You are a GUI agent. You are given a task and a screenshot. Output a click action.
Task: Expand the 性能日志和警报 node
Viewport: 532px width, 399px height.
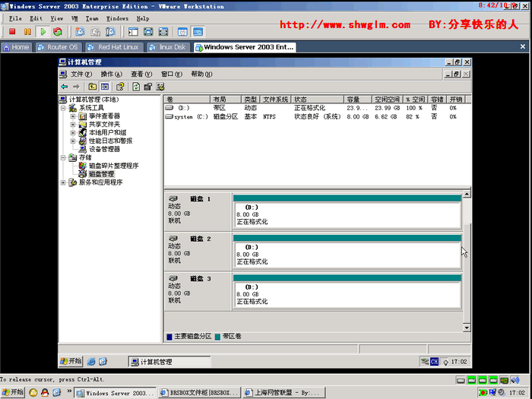click(73, 141)
